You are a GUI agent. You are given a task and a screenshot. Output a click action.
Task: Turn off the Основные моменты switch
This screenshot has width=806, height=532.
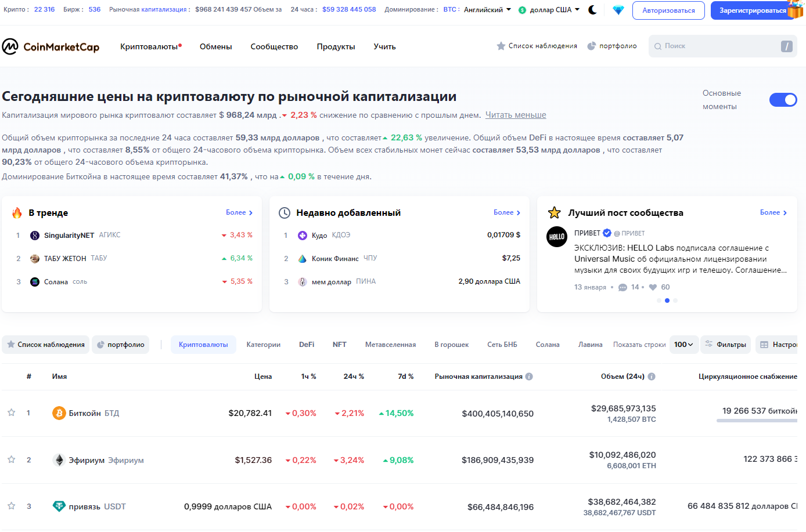click(x=783, y=100)
